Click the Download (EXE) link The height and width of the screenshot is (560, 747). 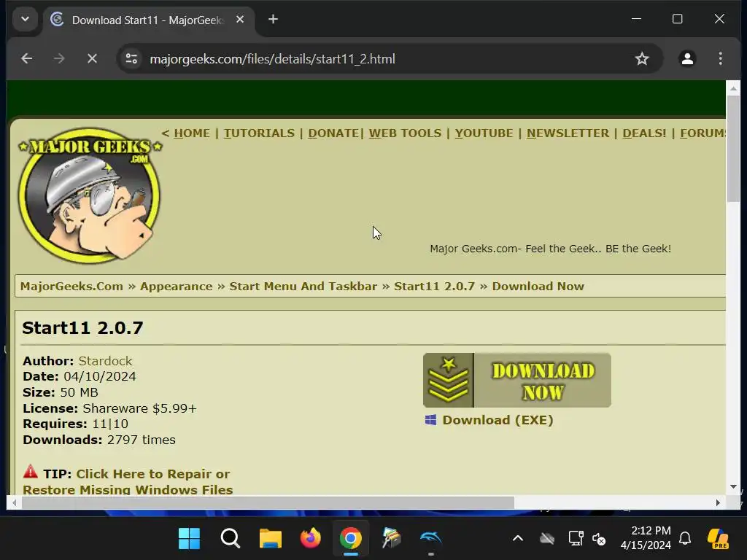tap(498, 420)
